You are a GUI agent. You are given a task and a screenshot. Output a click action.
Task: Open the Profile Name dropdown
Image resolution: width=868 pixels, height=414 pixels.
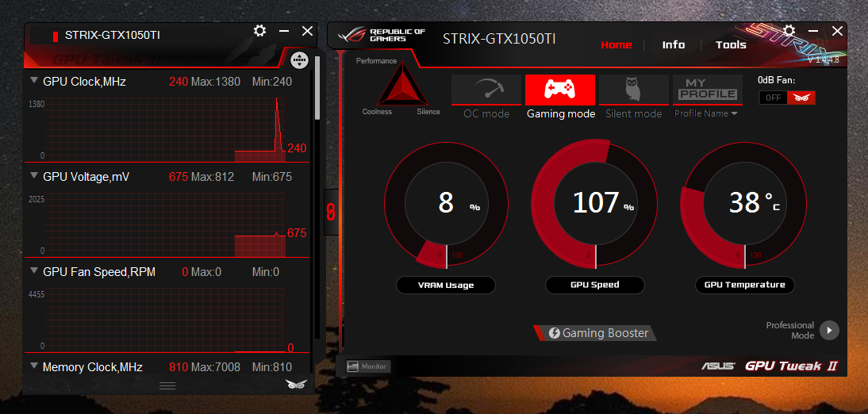(706, 114)
